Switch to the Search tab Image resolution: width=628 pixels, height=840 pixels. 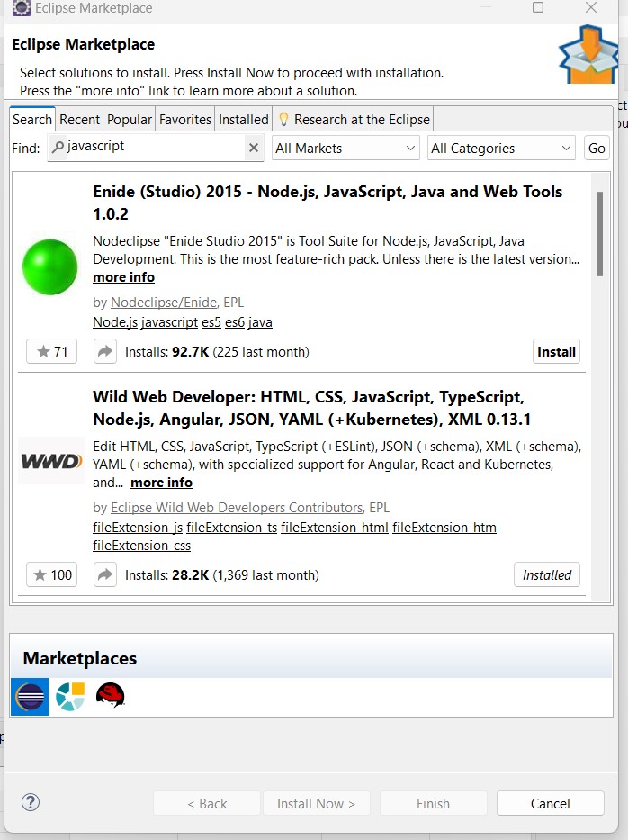click(x=32, y=119)
